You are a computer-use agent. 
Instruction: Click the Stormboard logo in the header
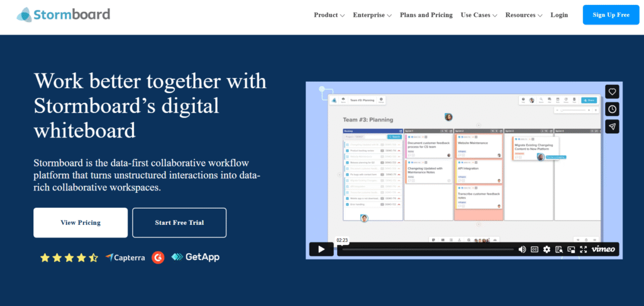click(64, 14)
